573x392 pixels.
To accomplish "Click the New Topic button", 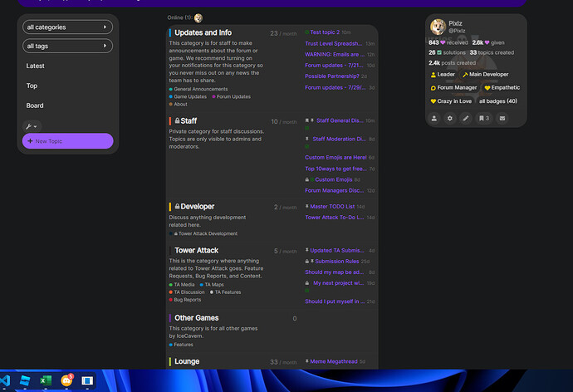I will point(68,141).
